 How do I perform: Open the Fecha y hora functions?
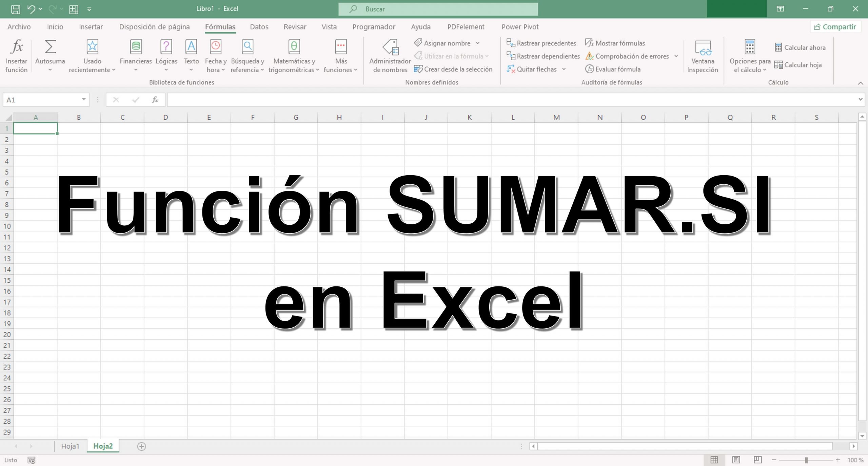[215, 47]
